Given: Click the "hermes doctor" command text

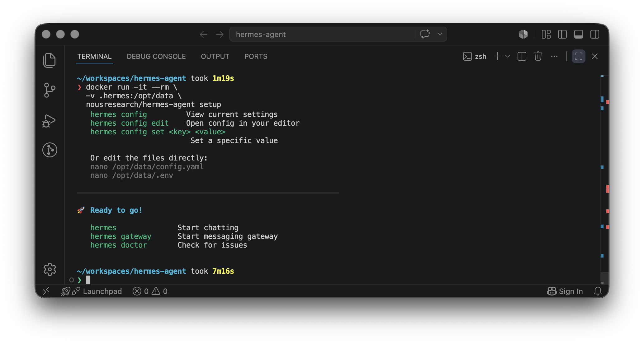Looking at the screenshot, I should (x=119, y=245).
